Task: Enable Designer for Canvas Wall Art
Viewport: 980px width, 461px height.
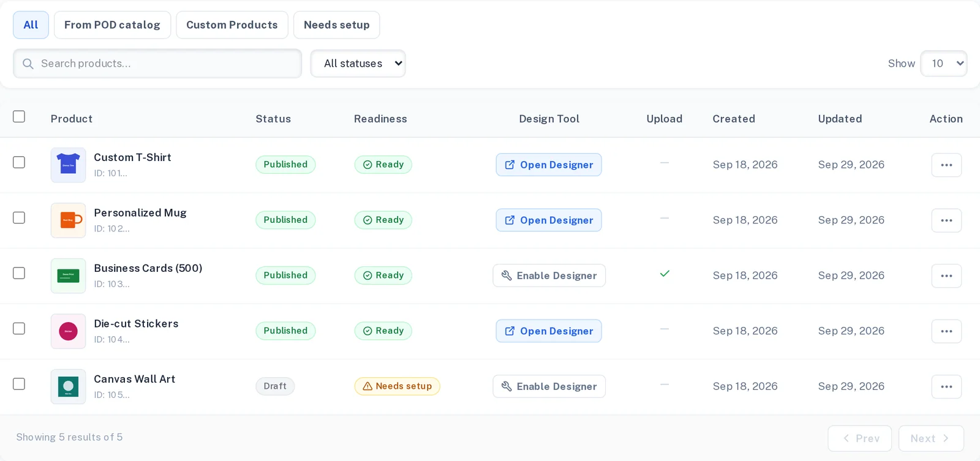Action: [x=549, y=386]
